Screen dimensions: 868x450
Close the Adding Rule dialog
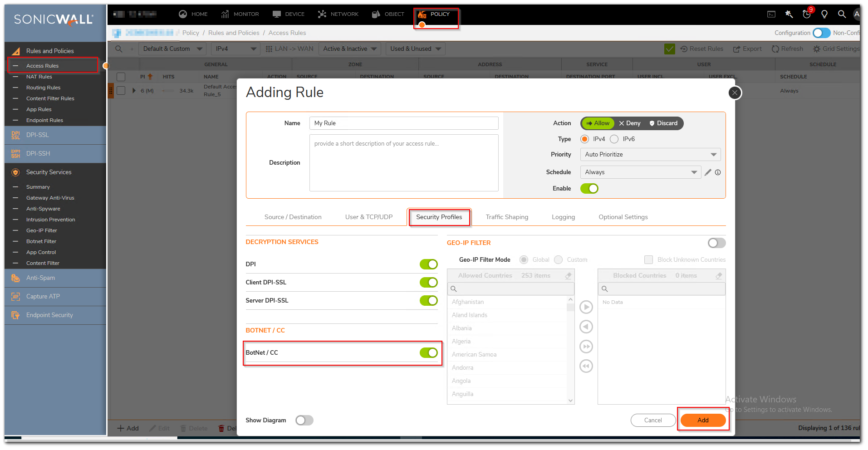pyautogui.click(x=735, y=93)
